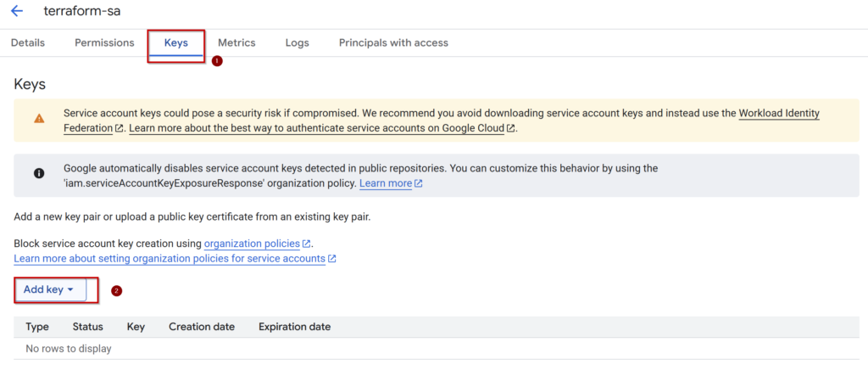Click external link icon next to organization policies
The width and height of the screenshot is (868, 376).
pyautogui.click(x=307, y=244)
